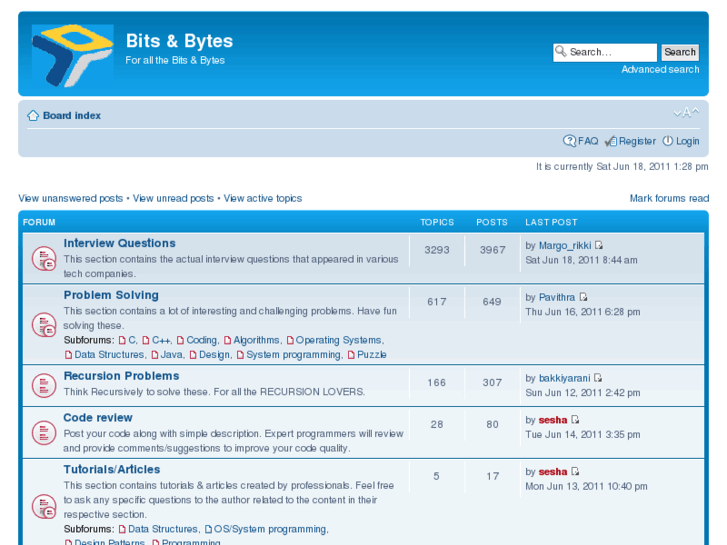727x545 pixels.
Task: Click the change font size icon
Action: tap(686, 113)
